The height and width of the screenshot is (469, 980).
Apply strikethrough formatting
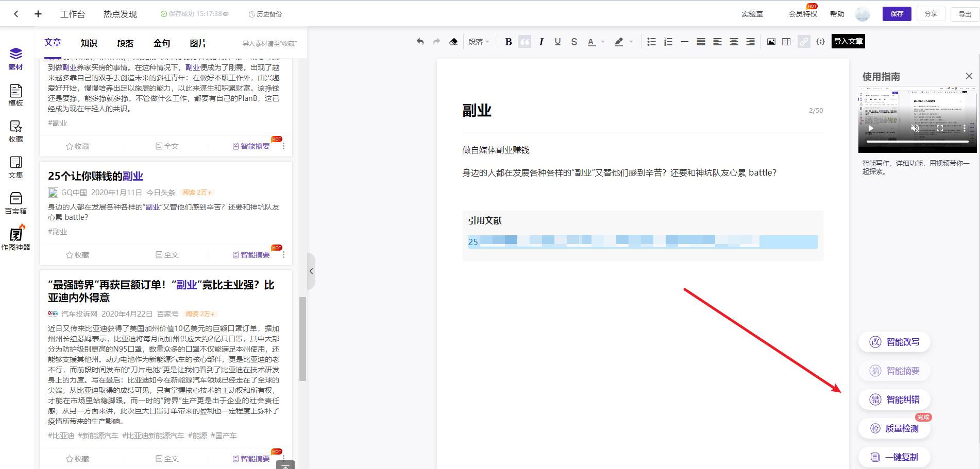tap(574, 41)
